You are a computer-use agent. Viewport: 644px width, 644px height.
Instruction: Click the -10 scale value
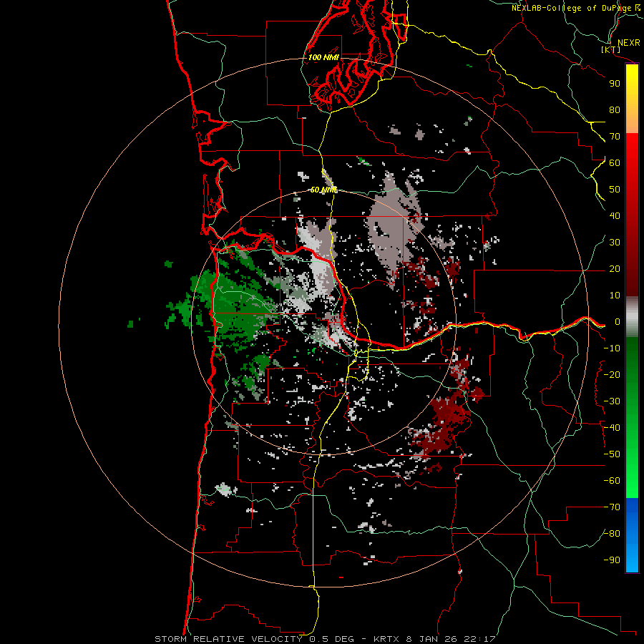pos(612,348)
